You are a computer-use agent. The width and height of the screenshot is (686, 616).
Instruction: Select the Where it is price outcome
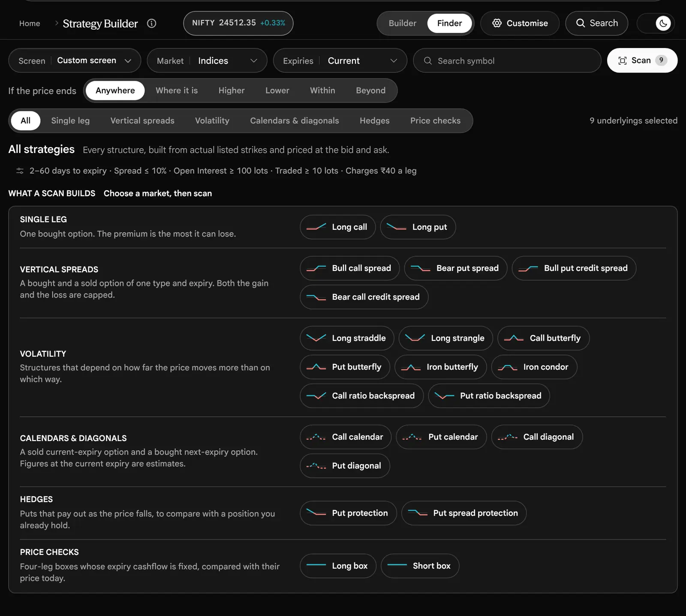click(x=177, y=90)
